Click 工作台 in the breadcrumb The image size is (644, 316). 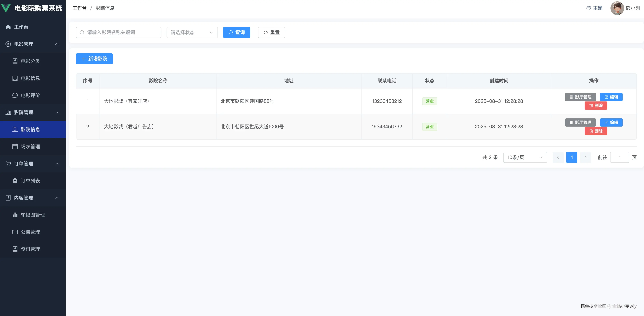click(x=80, y=8)
